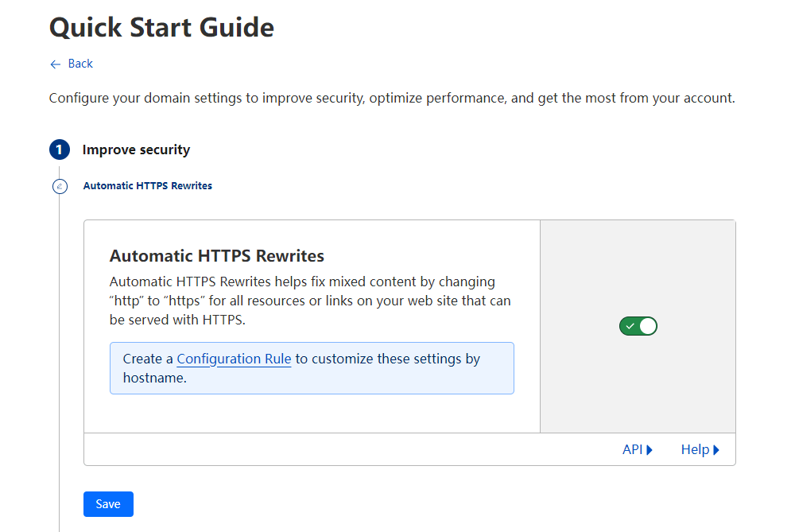Select the Improve security step heading
The width and height of the screenshot is (795, 532).
coord(136,150)
